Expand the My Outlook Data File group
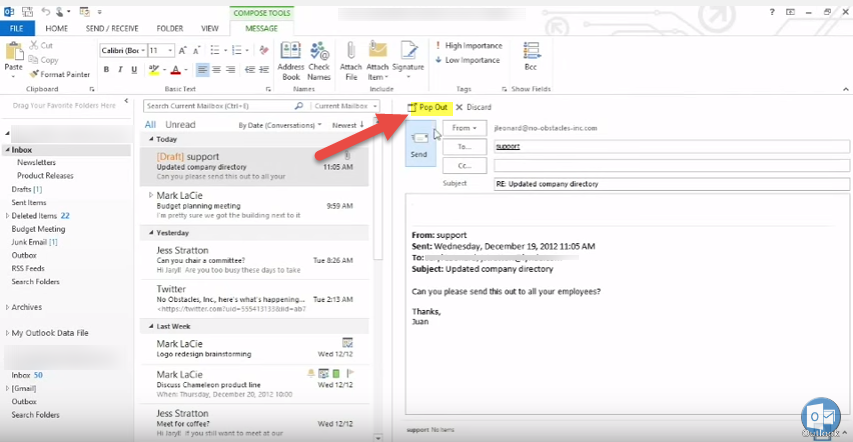Viewport: 853px width, 442px height. pos(8,333)
